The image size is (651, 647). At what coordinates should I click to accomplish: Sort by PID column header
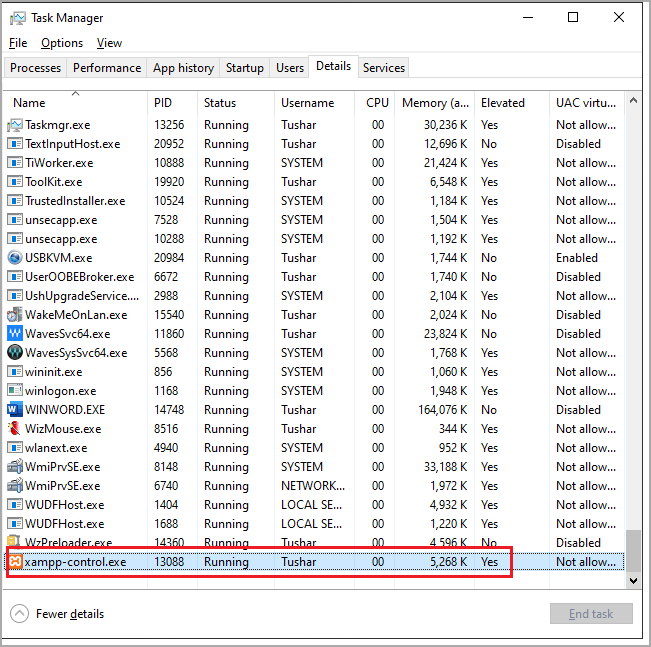[x=163, y=103]
